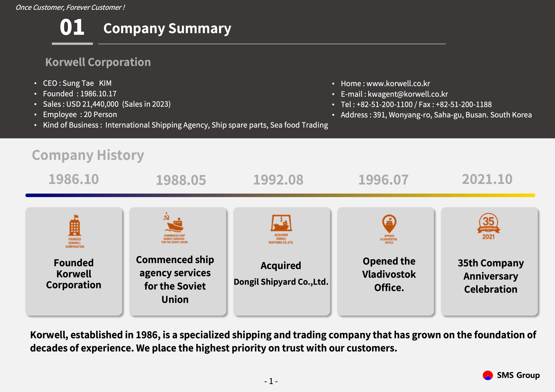Screen dimensions: 555x392
Task: Select the 1996.07 timeline date
Action: (383, 180)
